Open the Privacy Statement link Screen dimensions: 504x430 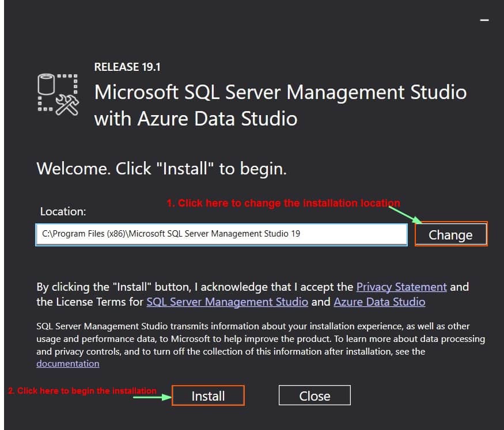point(401,287)
